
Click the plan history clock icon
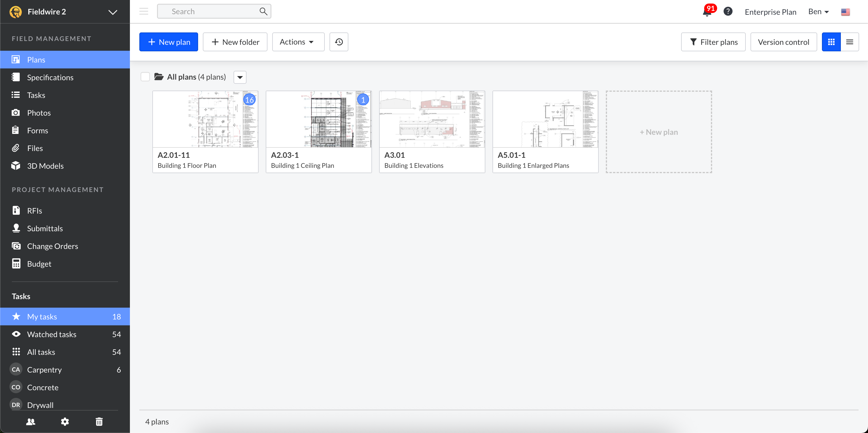click(339, 42)
